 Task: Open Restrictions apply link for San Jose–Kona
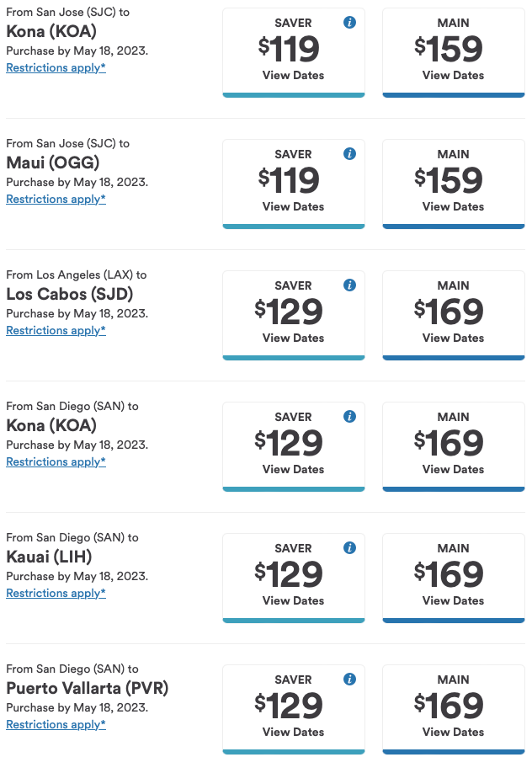coord(56,67)
